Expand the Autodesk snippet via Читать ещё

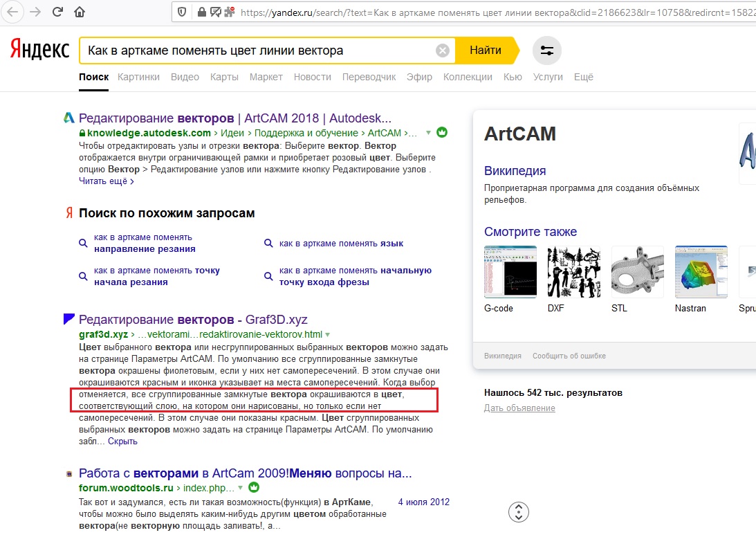click(x=107, y=181)
